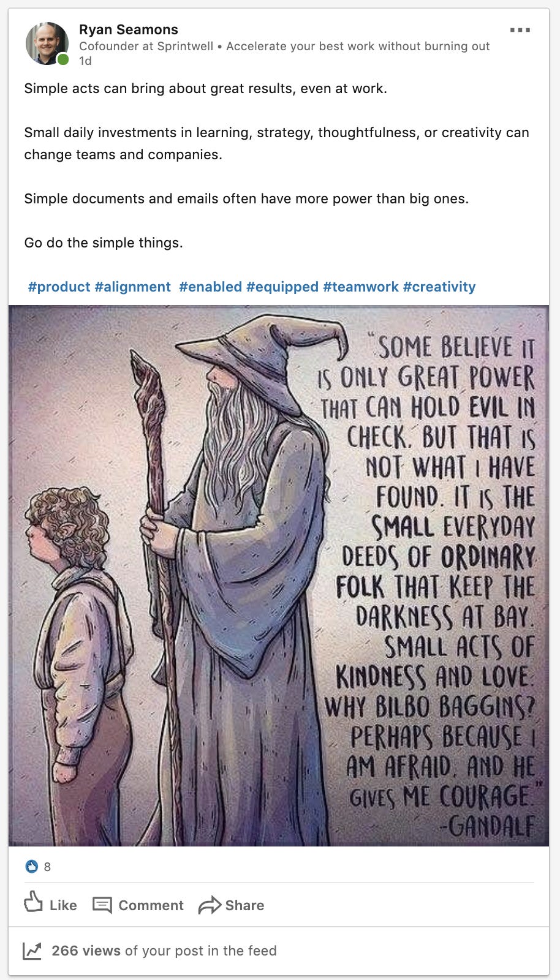Click Ryan Seamons' profile photo
Viewport: 560px width, 980px height.
(47, 43)
